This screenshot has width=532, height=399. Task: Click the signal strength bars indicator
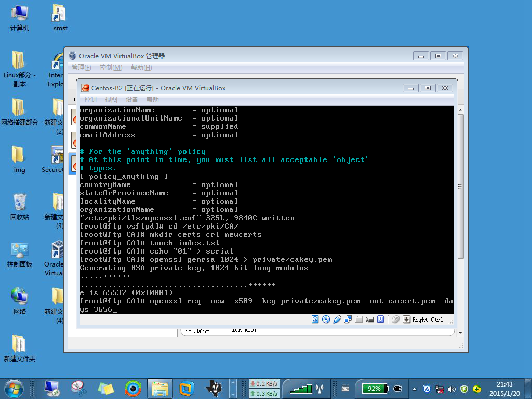(x=301, y=389)
